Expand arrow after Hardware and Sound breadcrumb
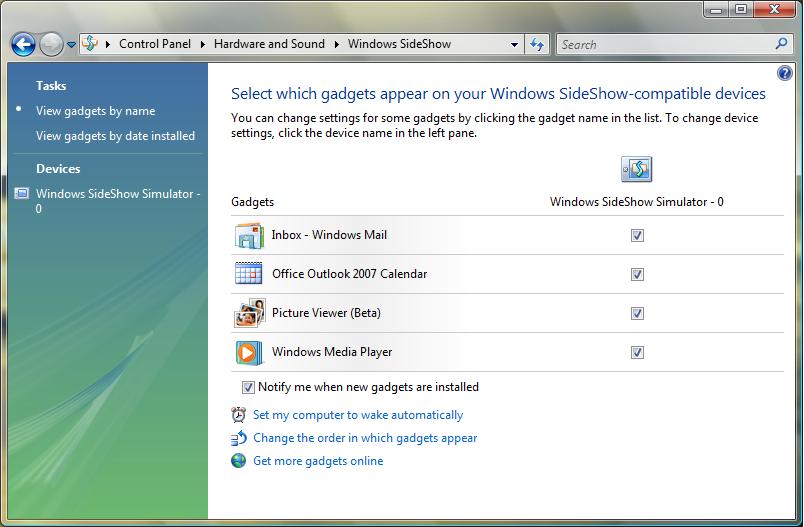This screenshot has height=527, width=804. [x=336, y=45]
